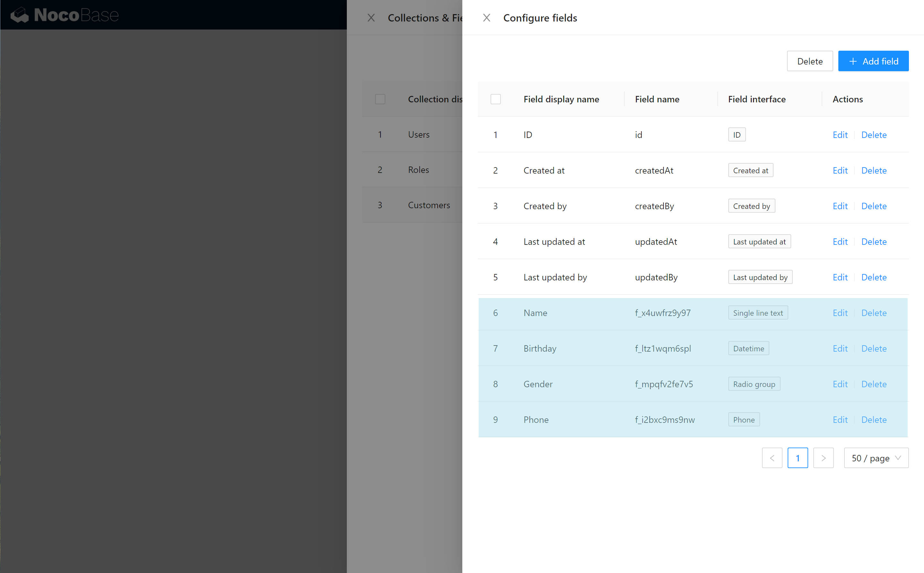Go to the previous page arrow

pyautogui.click(x=772, y=458)
